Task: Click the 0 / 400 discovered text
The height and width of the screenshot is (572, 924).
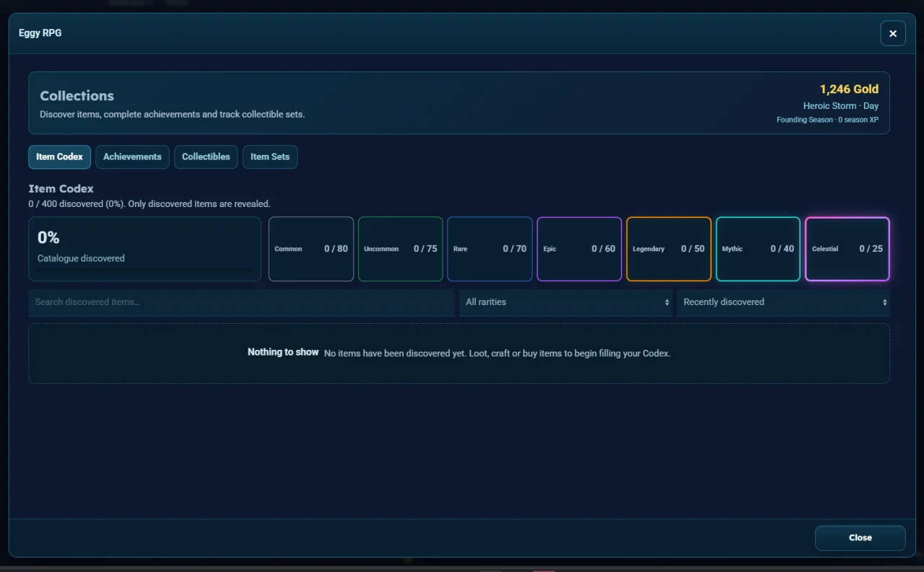Action: click(149, 204)
